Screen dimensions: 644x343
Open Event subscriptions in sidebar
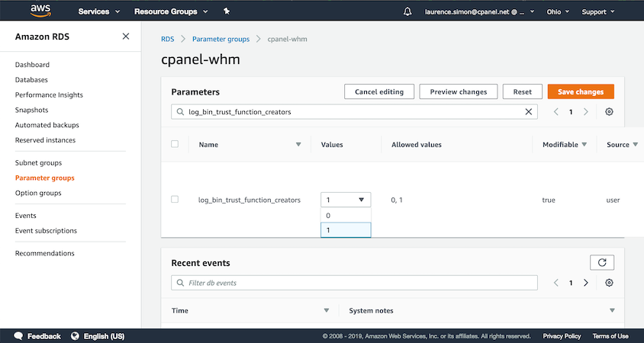click(x=46, y=231)
